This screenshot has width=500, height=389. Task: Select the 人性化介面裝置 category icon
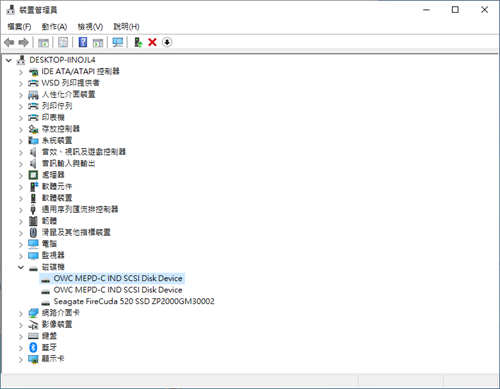(x=33, y=95)
